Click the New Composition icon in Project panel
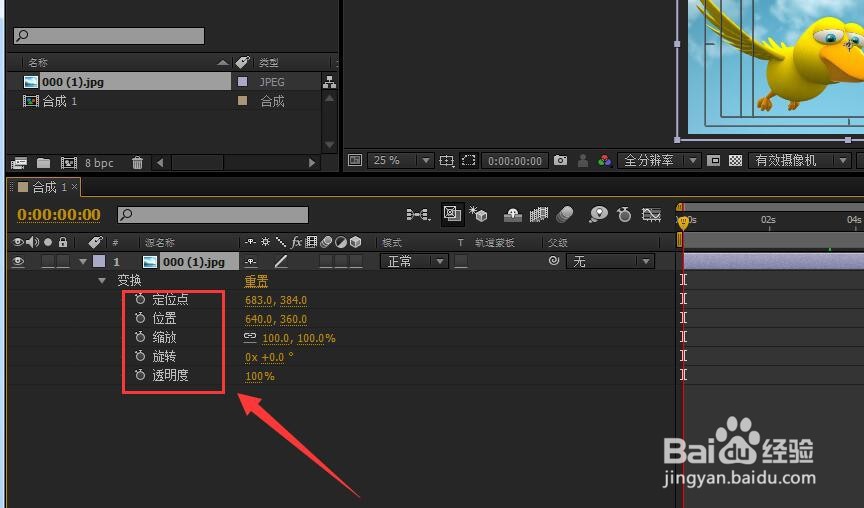 68,163
